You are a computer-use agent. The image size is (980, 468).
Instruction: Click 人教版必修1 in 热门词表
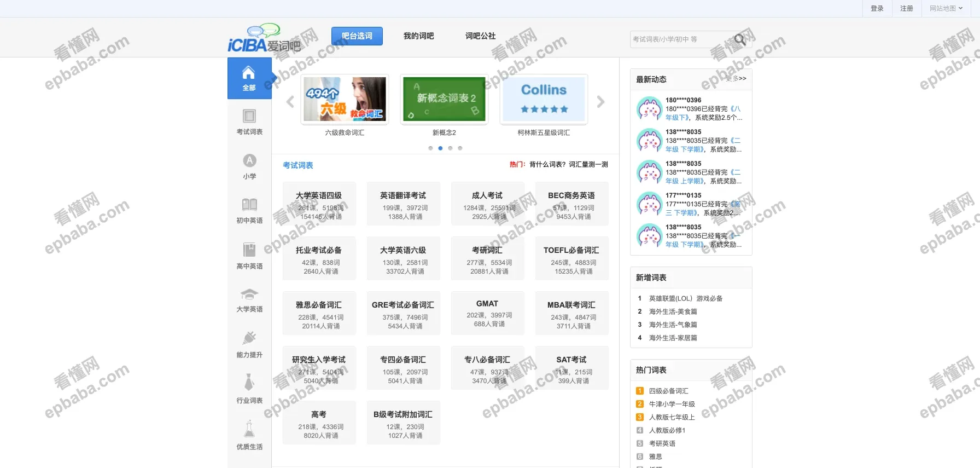click(667, 431)
